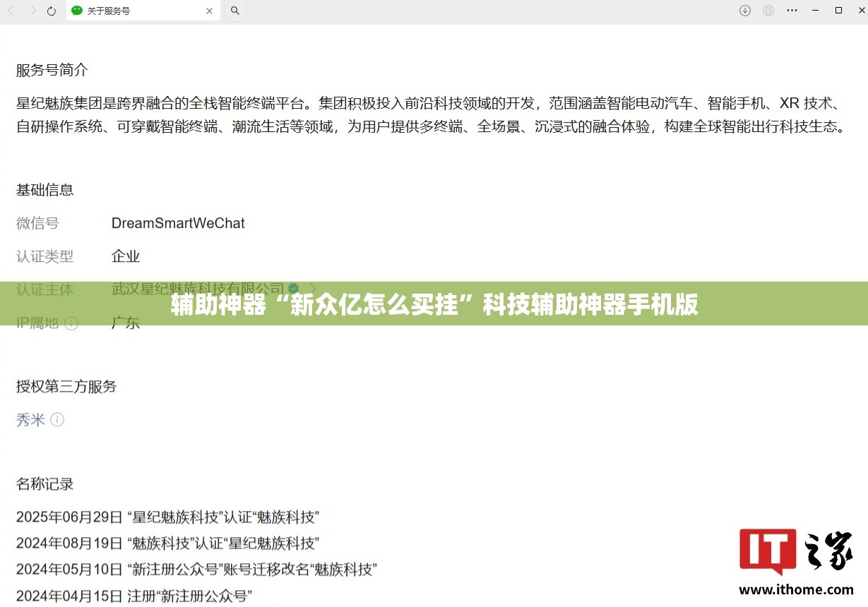Click the 服务号简介 heading
The height and width of the screenshot is (607, 868).
52,70
